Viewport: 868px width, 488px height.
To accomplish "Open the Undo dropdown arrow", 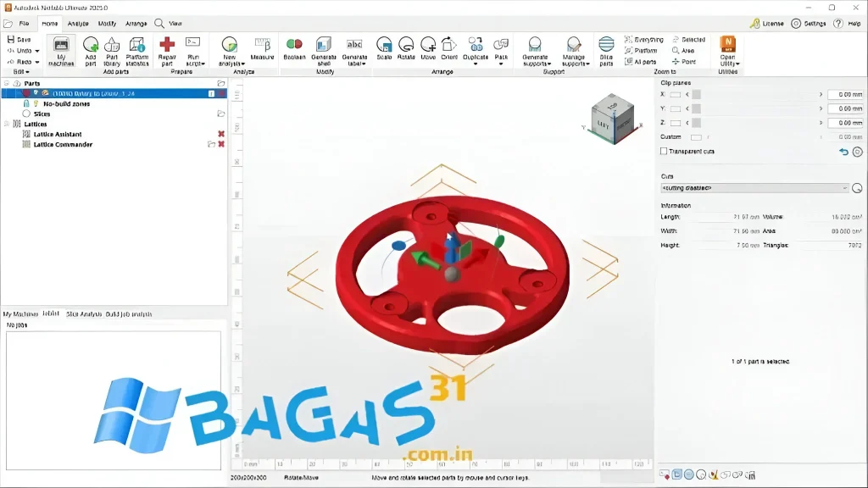I will 37,51.
